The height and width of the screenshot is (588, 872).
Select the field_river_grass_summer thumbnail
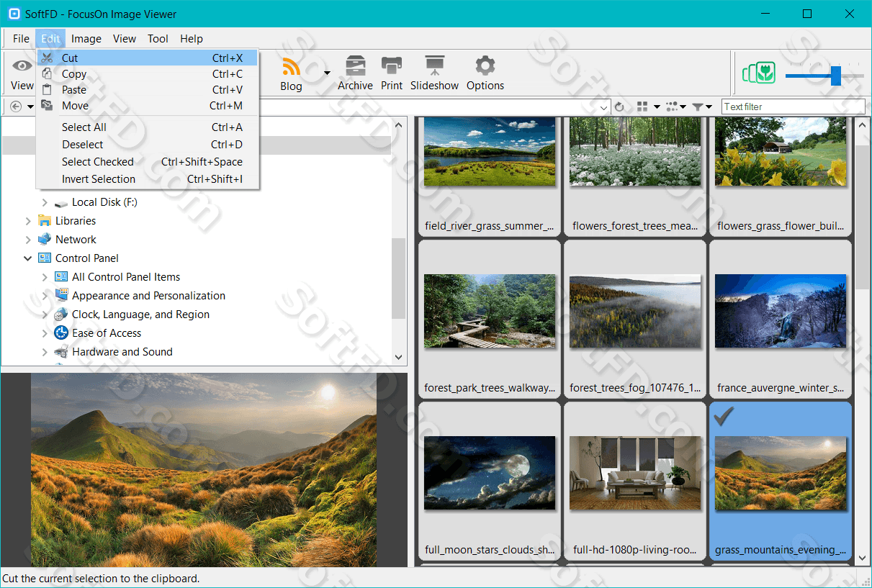(490, 176)
